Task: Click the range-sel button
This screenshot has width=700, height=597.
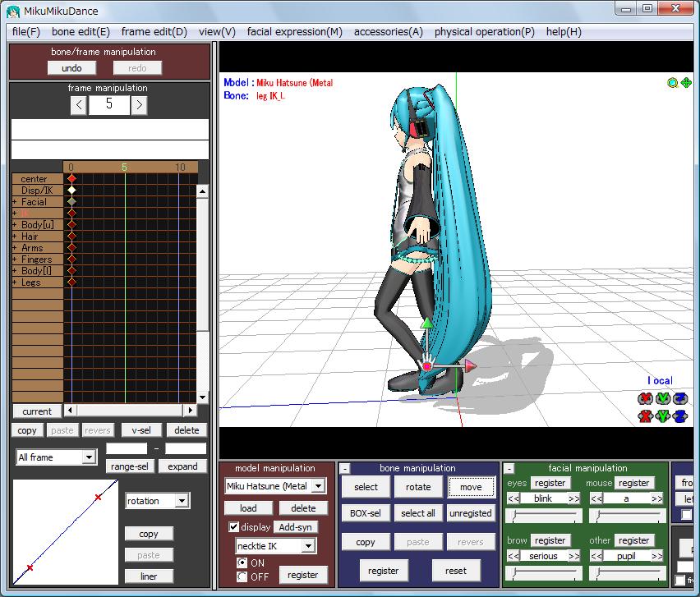Action: (x=130, y=466)
